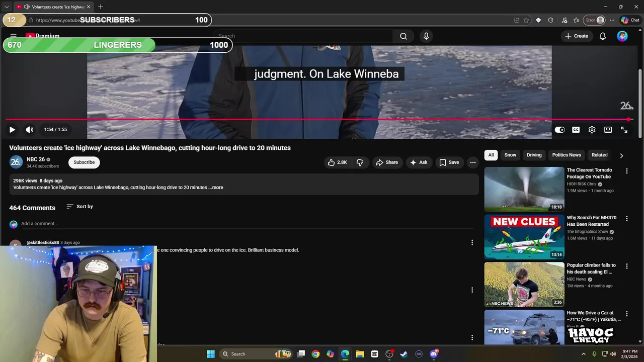644x362 pixels.
Task: Open options for Clearest Tornado Footage video
Action: coord(627,171)
